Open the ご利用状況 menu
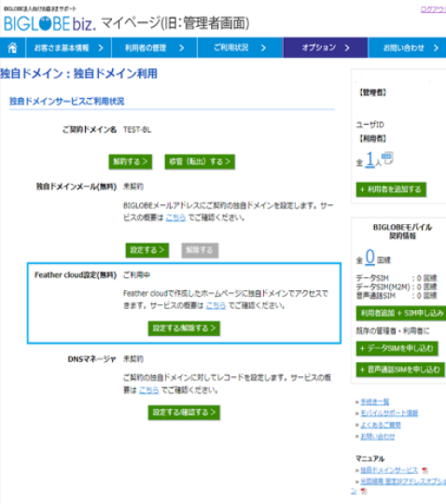 point(240,48)
